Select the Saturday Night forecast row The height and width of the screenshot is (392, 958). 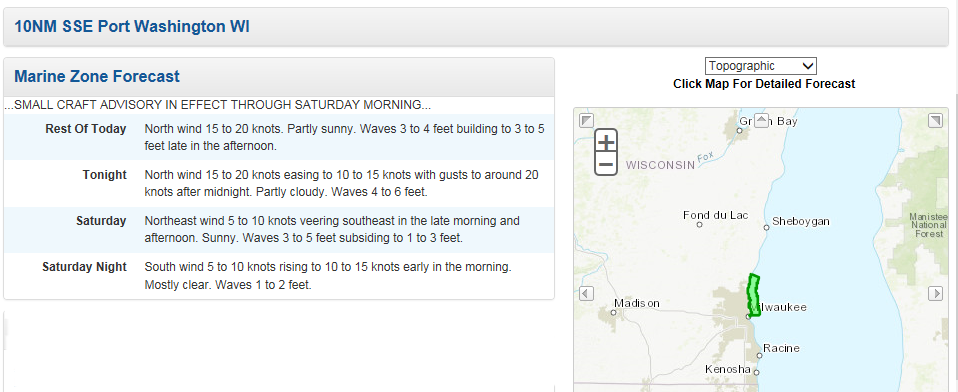tap(279, 276)
